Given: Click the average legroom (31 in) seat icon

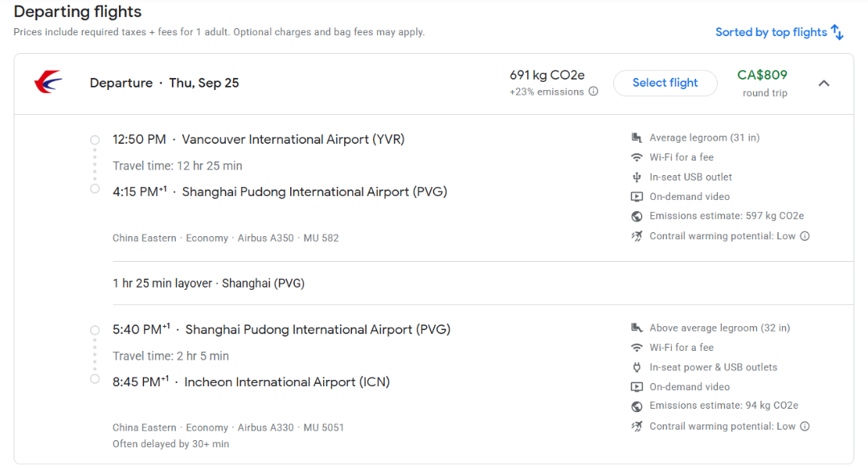Looking at the screenshot, I should tap(637, 137).
